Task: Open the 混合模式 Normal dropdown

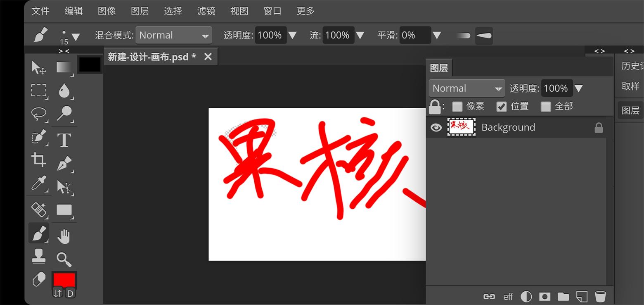Action: point(173,36)
